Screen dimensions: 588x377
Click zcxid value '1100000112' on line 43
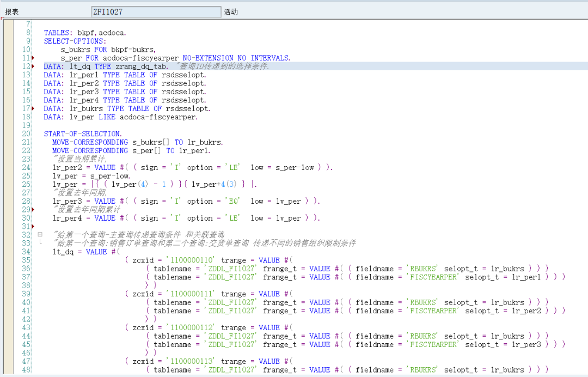(x=191, y=328)
